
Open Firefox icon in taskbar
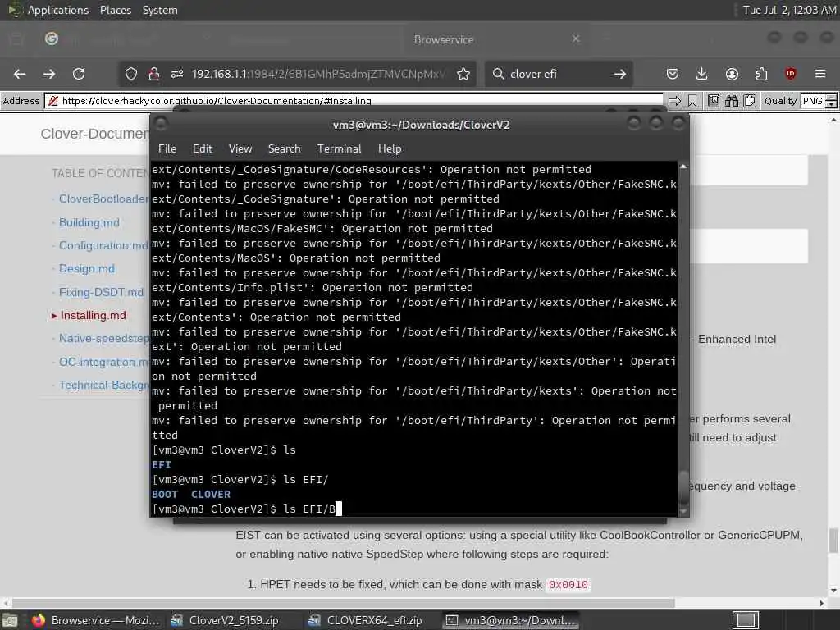coord(38,620)
